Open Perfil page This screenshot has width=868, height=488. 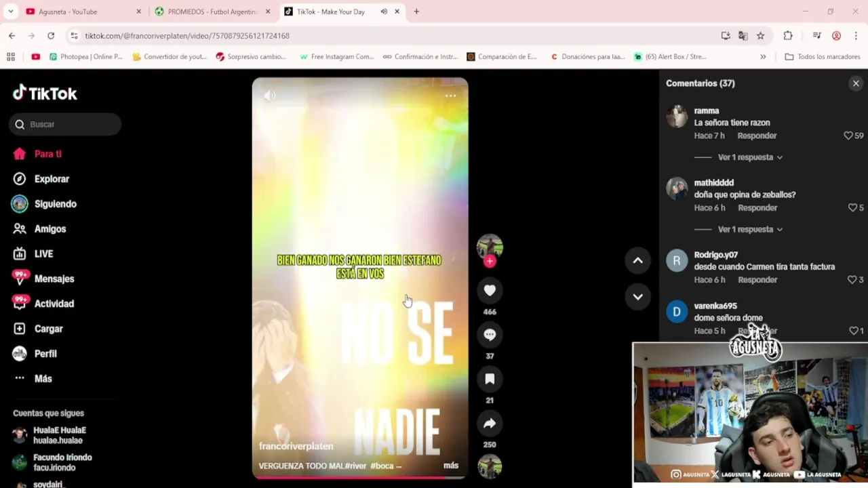pyautogui.click(x=35, y=354)
